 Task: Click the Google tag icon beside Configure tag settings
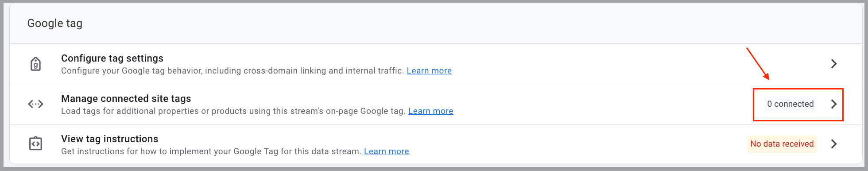[x=36, y=64]
